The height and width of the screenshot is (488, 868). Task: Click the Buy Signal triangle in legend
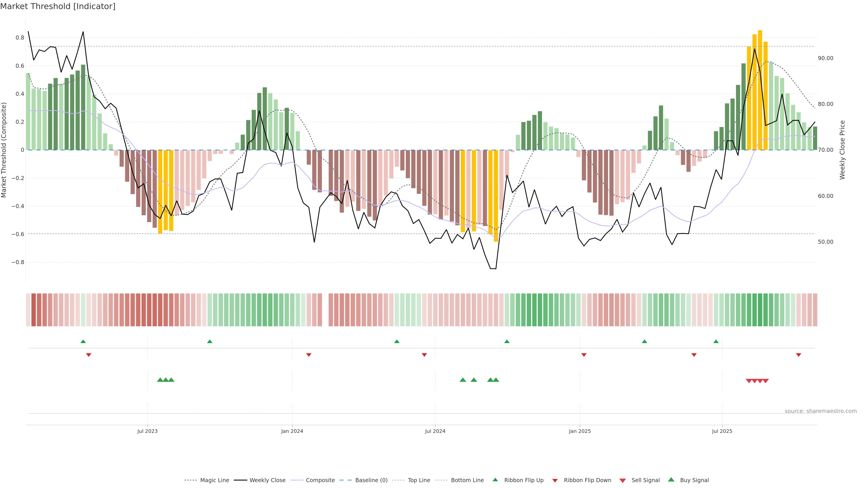click(671, 480)
